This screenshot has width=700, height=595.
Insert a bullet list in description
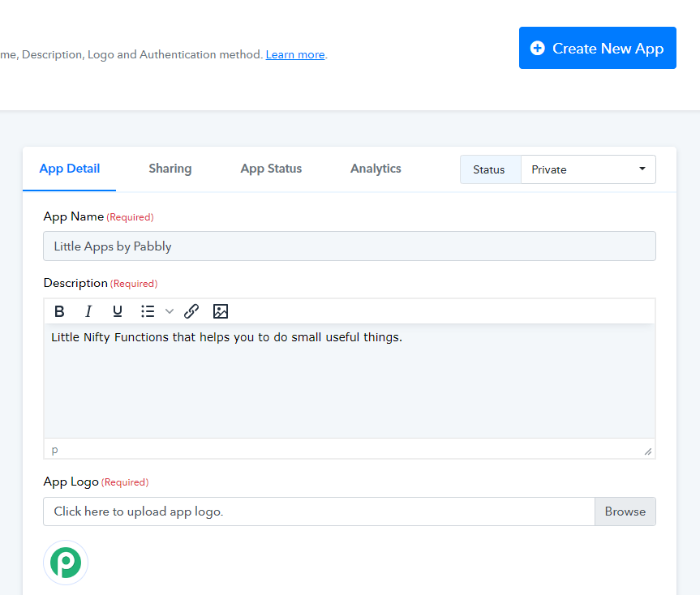(148, 311)
